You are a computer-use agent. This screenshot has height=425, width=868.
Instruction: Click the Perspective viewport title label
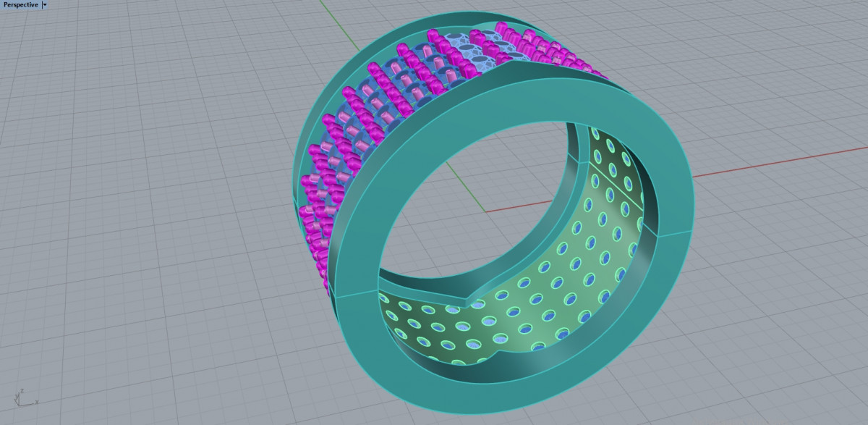click(x=20, y=4)
